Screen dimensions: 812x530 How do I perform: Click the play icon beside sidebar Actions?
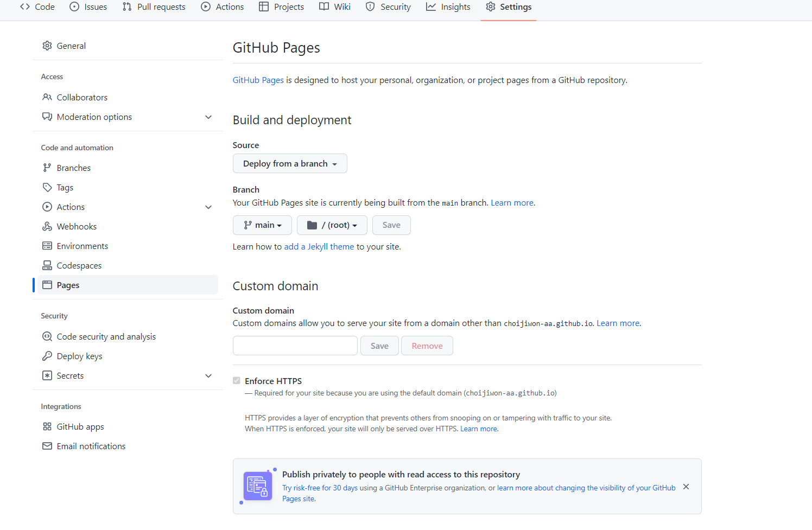pos(47,207)
